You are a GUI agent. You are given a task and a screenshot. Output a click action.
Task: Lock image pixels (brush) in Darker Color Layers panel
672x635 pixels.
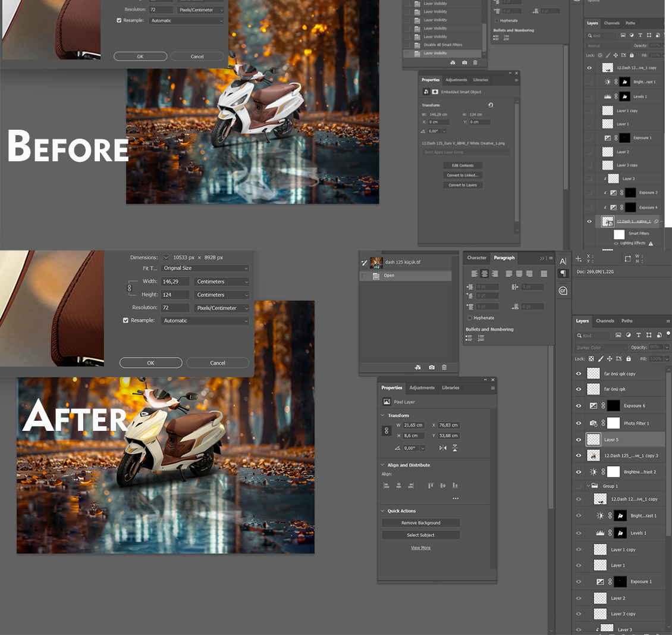601,358
